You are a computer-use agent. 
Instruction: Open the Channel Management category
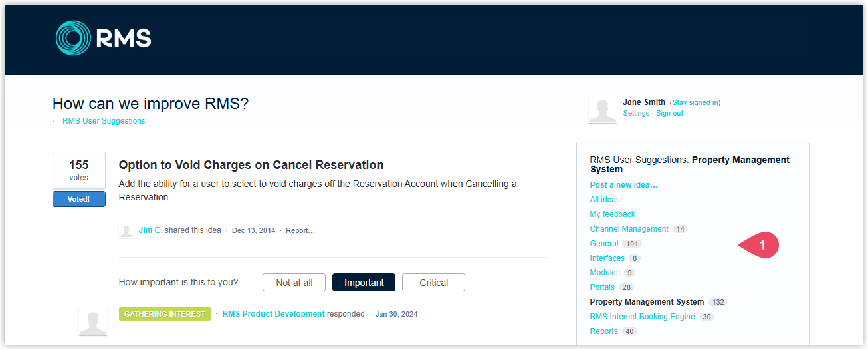629,229
